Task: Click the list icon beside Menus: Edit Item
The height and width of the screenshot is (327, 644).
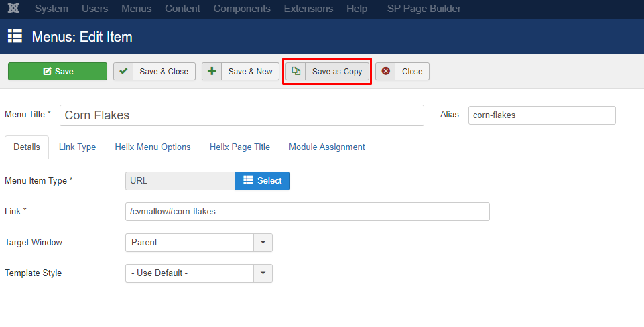Action: pos(15,36)
